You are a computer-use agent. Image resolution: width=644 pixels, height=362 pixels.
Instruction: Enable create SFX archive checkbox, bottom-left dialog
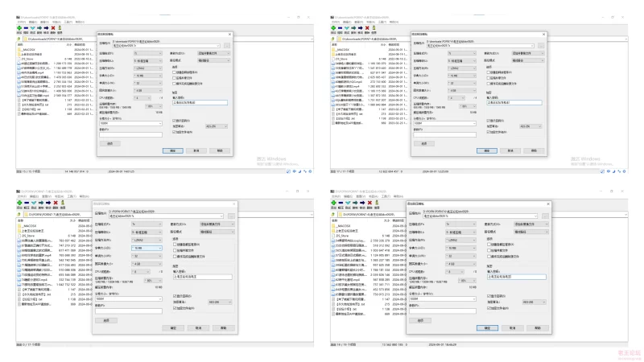[x=175, y=245]
